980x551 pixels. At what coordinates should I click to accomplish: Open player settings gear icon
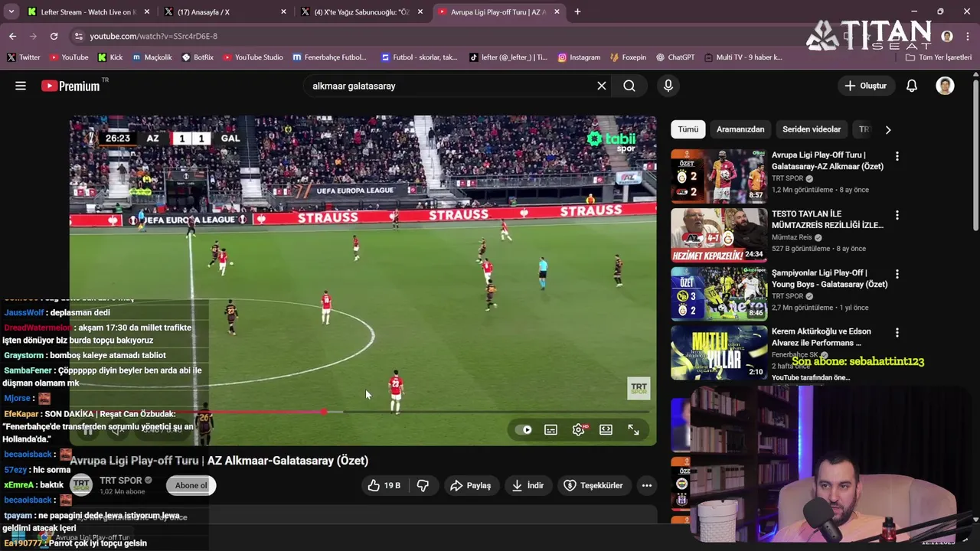(579, 430)
